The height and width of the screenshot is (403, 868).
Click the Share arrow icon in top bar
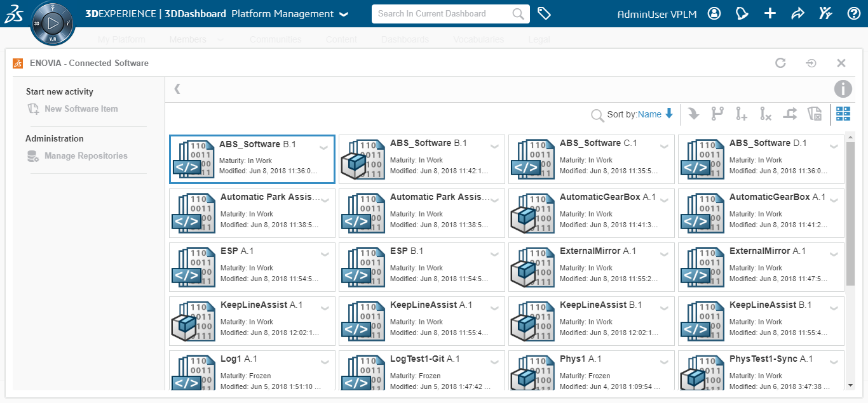point(798,13)
